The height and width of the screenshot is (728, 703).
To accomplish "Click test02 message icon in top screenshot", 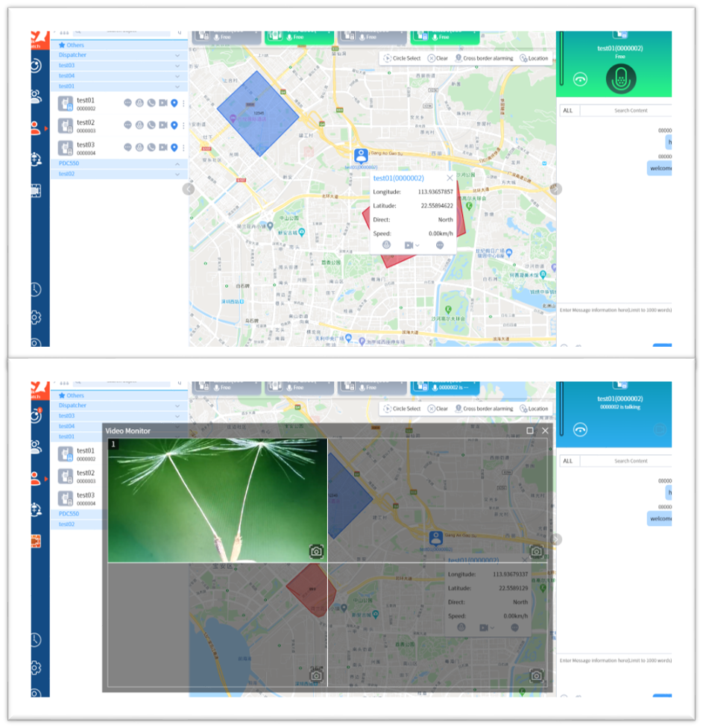I will [x=127, y=125].
